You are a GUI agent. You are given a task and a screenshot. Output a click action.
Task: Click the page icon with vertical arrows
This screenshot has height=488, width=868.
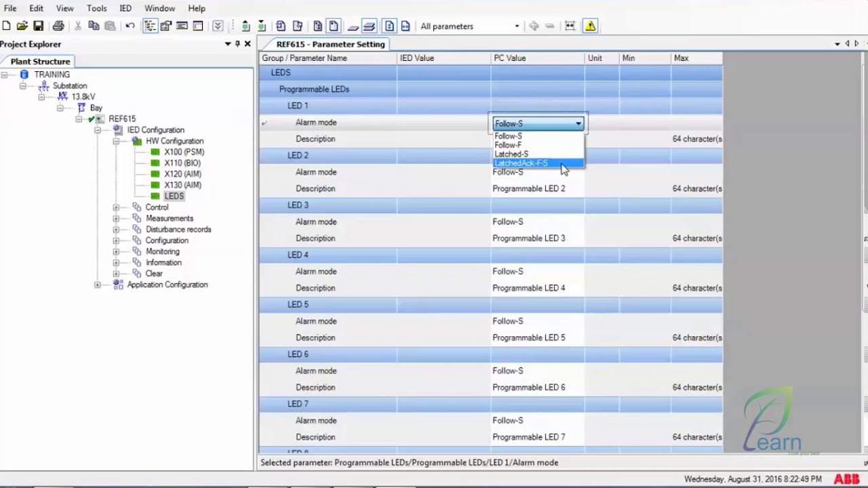[389, 26]
